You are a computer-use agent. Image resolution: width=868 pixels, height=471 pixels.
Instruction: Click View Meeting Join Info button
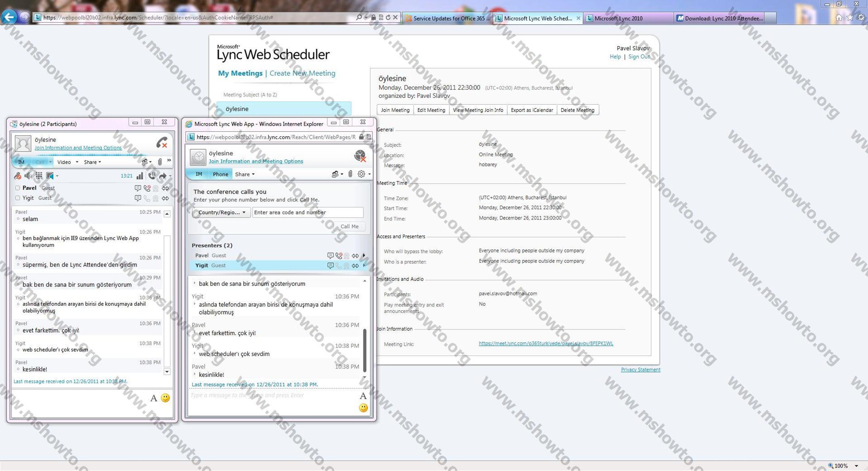click(478, 110)
